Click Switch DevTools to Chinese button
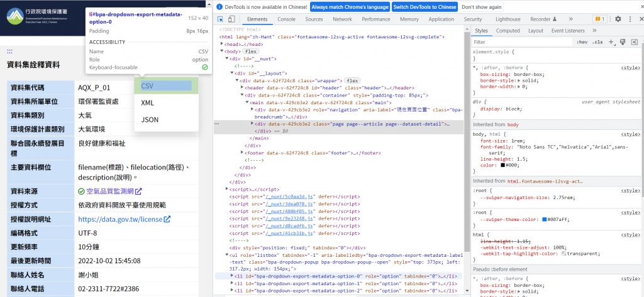 point(425,7)
